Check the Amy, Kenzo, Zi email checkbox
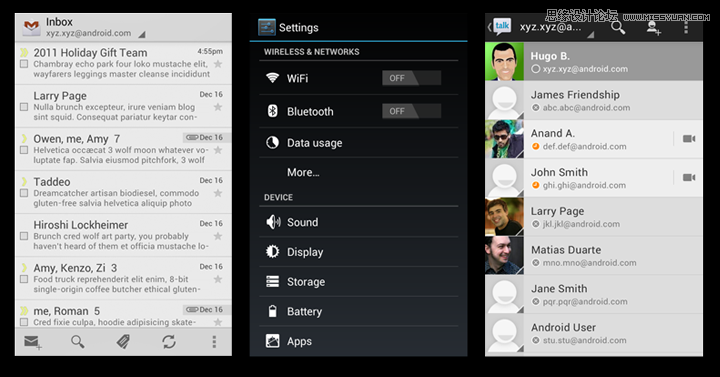Viewport: 720px width, 377px height. point(24,279)
